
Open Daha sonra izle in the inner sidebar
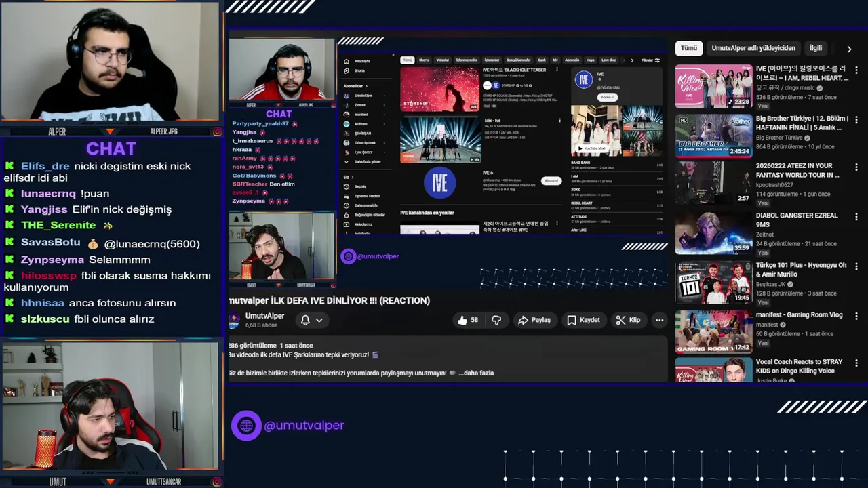tap(361, 205)
